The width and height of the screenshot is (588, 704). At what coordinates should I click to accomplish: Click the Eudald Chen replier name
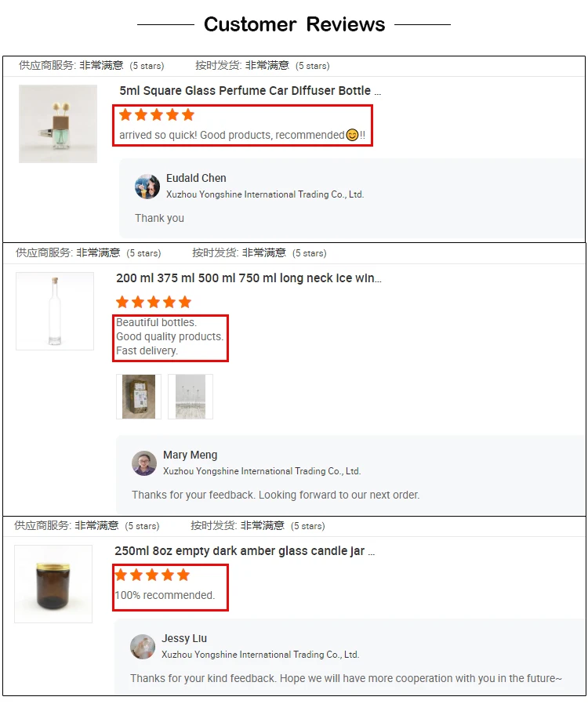click(196, 178)
